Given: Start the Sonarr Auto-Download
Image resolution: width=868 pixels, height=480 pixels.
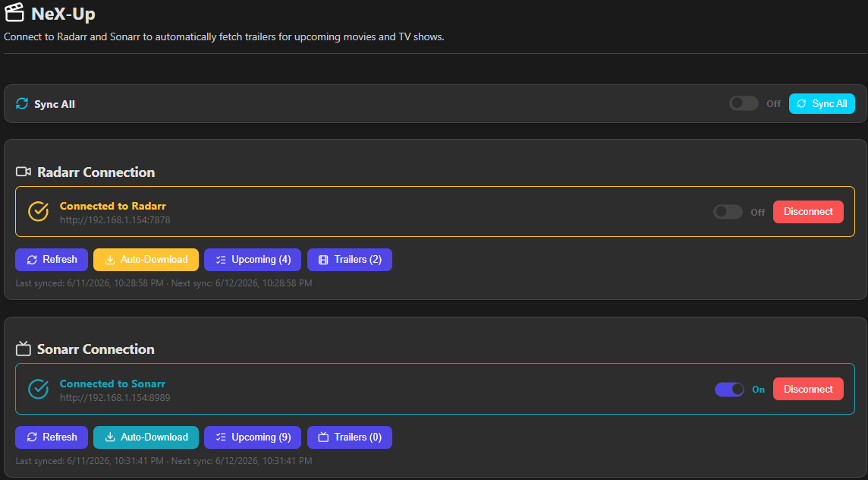Looking at the screenshot, I should [x=146, y=437].
